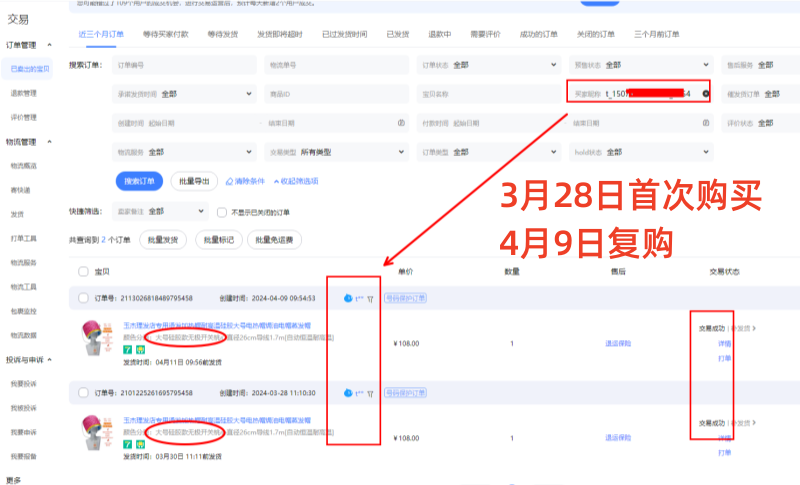Open the 催发货订单 dropdown

tap(761, 94)
